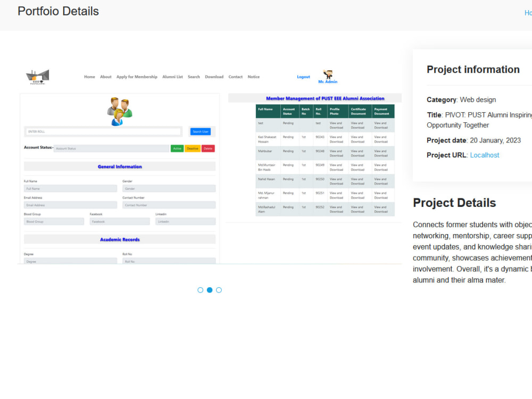Click the red Delete button
This screenshot has height=399, width=532.
coord(208,148)
